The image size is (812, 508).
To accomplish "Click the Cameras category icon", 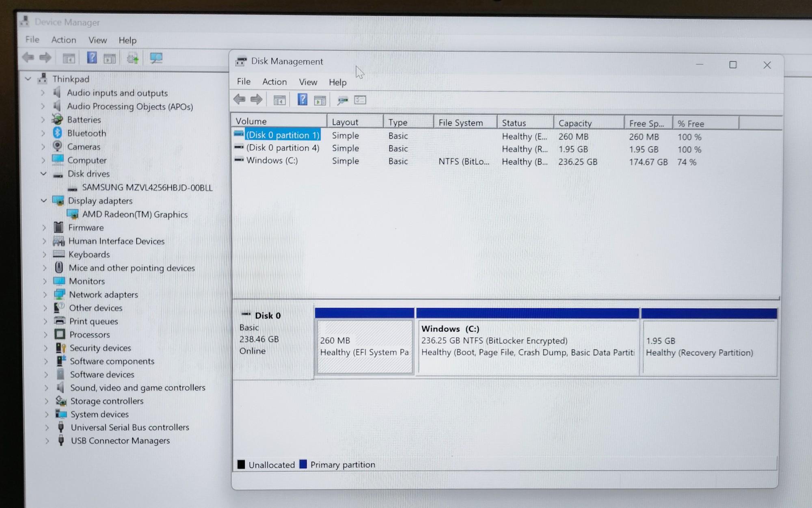I will point(58,146).
